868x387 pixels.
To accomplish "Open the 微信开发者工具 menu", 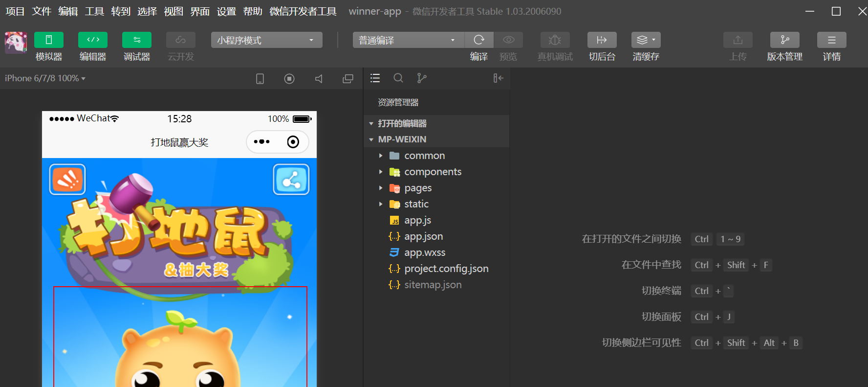I will click(x=303, y=11).
